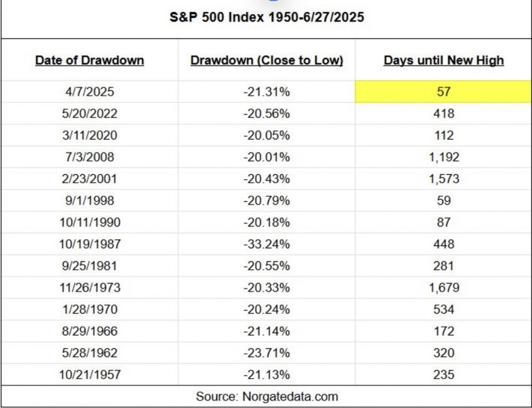Screen dimensions: 532x408
Task: Click the S&P 500 Index table title
Action: pyautogui.click(x=267, y=17)
